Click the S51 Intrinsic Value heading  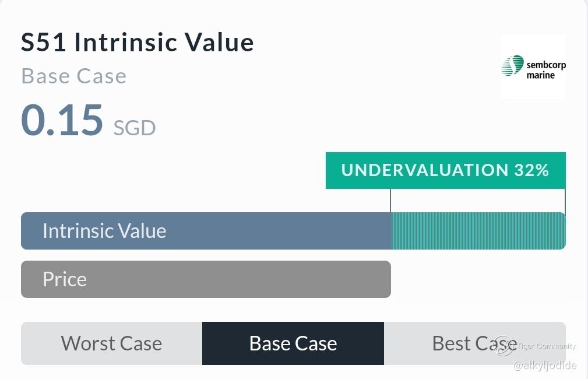coord(138,43)
